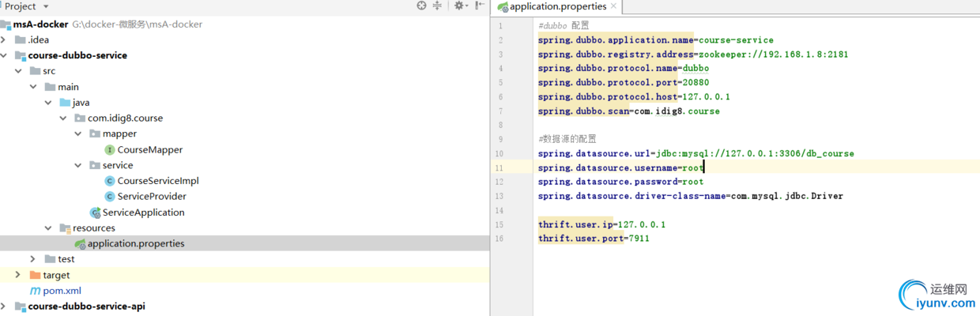
Task: Click the Maven icon beside pom.xml
Action: 35,291
